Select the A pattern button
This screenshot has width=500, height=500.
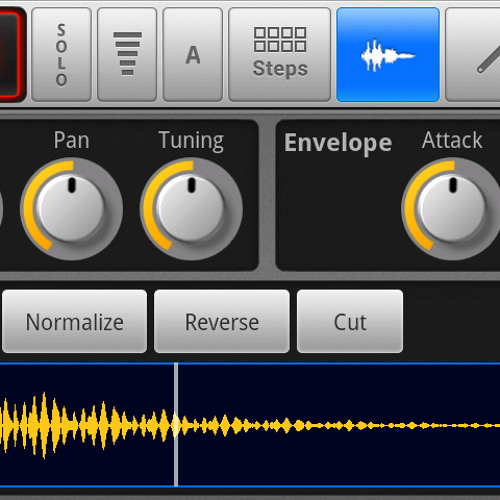tap(193, 55)
